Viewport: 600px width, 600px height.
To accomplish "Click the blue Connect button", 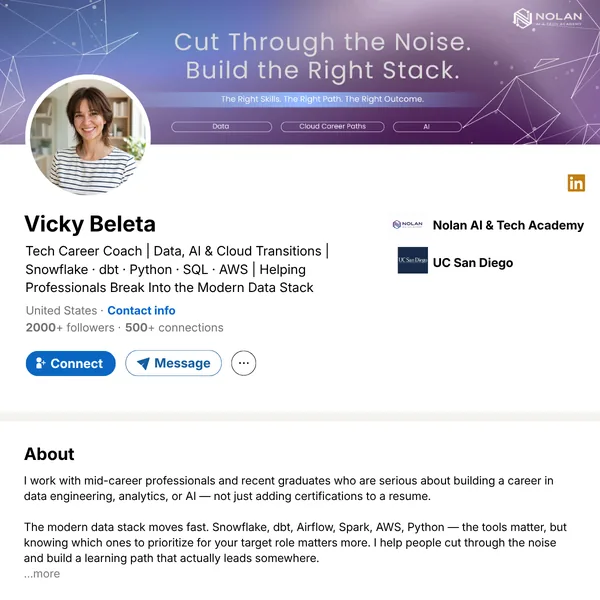I will click(x=70, y=363).
